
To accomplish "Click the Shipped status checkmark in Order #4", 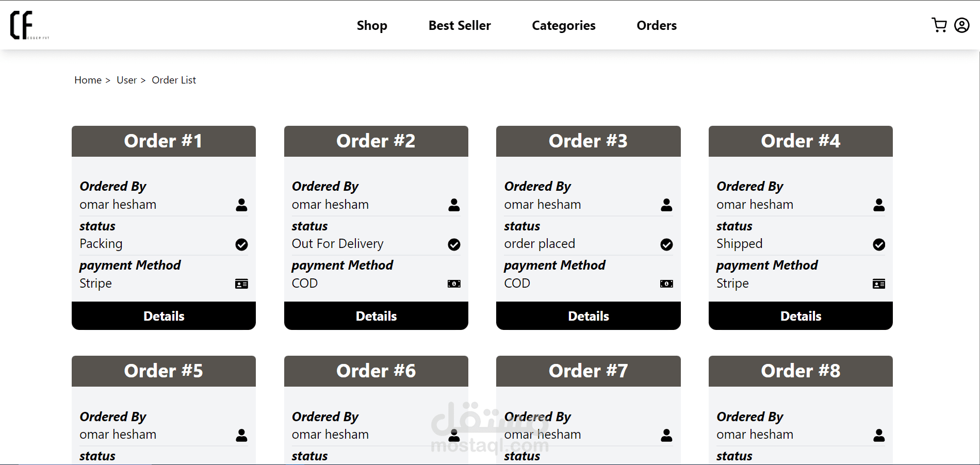I will 879,244.
